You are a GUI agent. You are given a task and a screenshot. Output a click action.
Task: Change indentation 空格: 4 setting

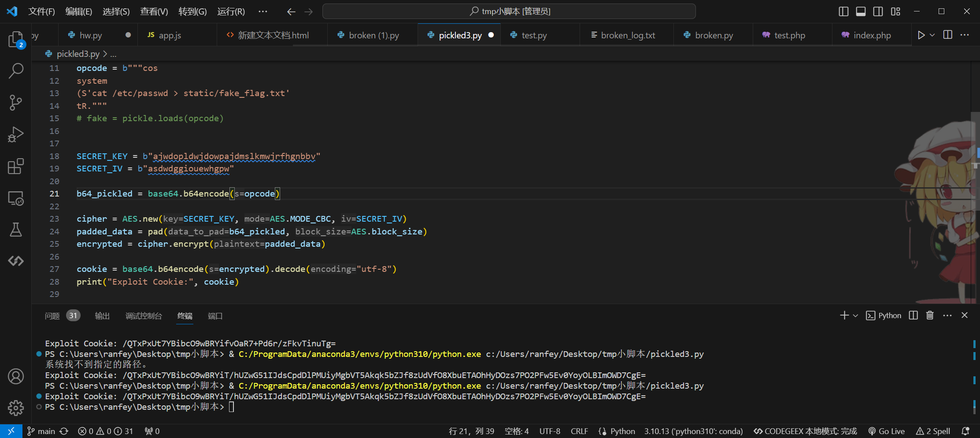coord(517,431)
